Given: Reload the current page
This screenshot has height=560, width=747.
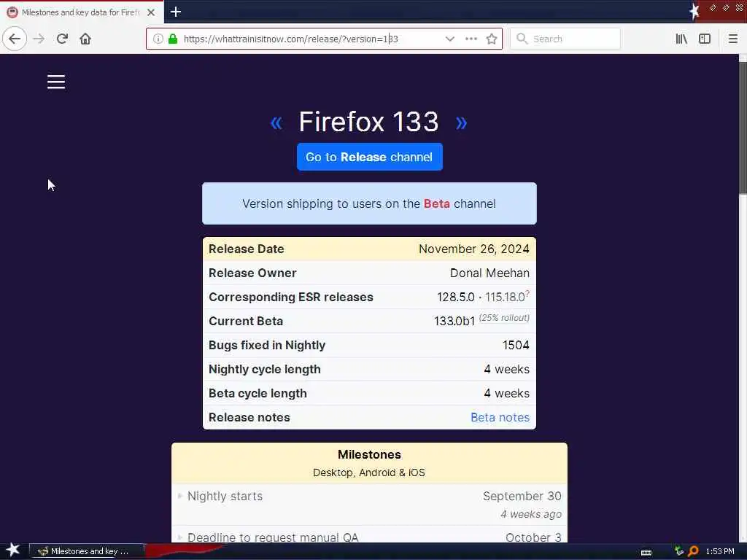Looking at the screenshot, I should coord(62,39).
